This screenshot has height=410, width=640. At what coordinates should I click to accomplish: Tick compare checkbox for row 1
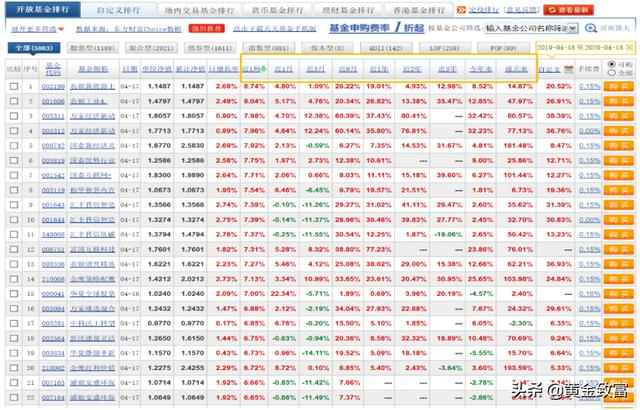pos(14,86)
